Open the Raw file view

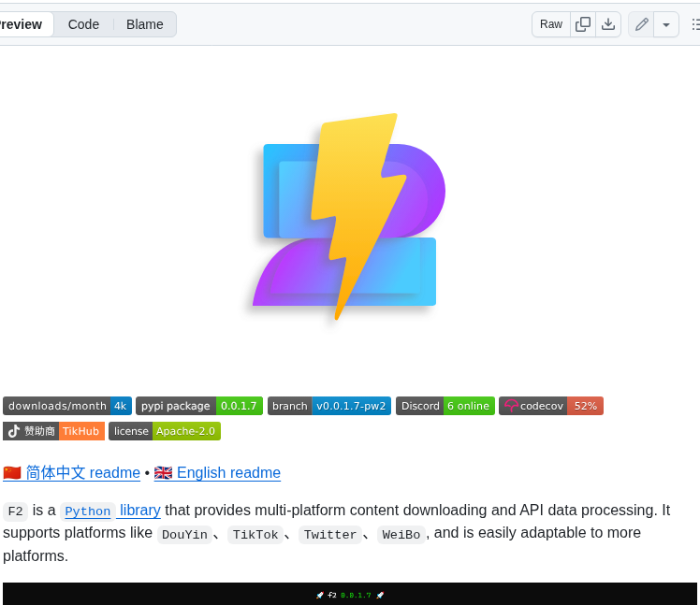[551, 24]
